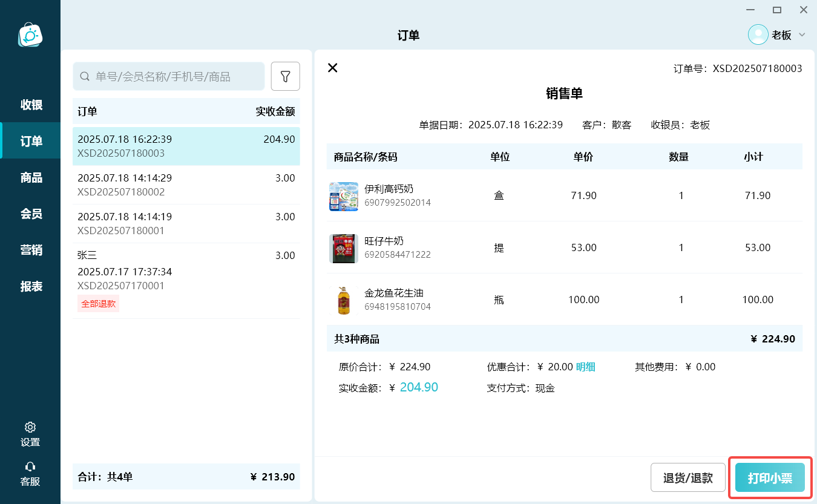Click the order search input field
The width and height of the screenshot is (817, 504).
click(169, 76)
